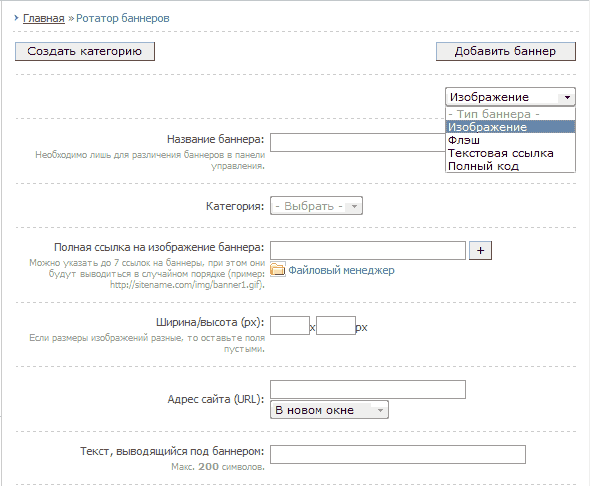590x486 pixels.
Task: Click the banner image link input field
Action: click(368, 251)
